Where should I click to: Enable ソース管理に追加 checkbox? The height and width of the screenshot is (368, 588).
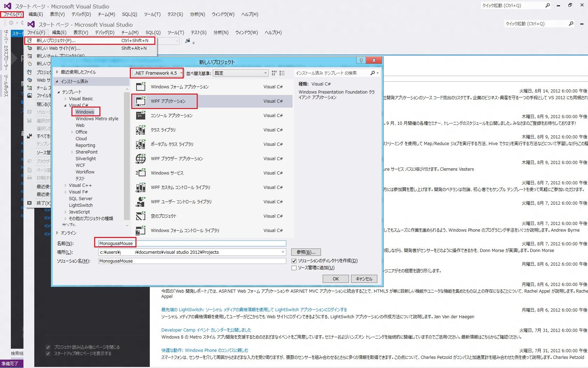click(x=294, y=268)
